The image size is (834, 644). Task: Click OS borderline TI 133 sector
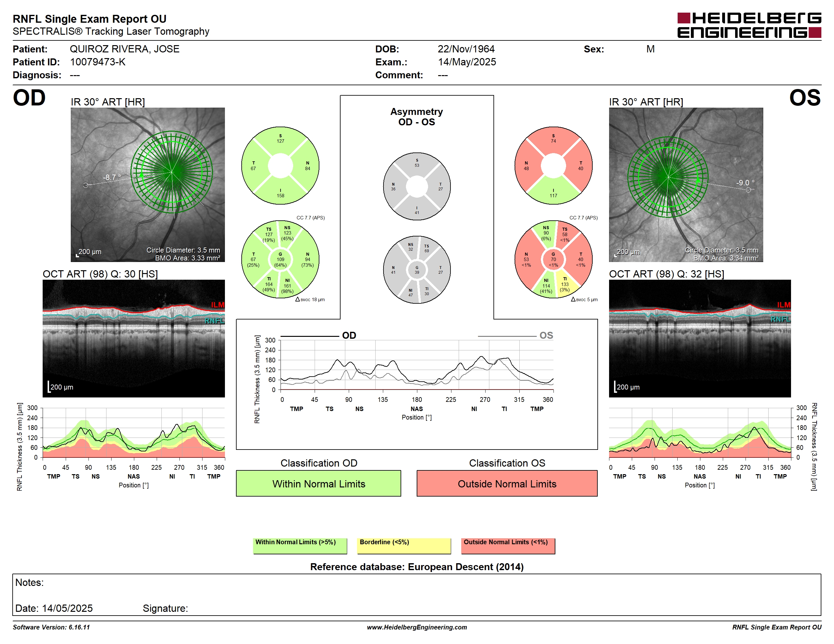(x=565, y=284)
